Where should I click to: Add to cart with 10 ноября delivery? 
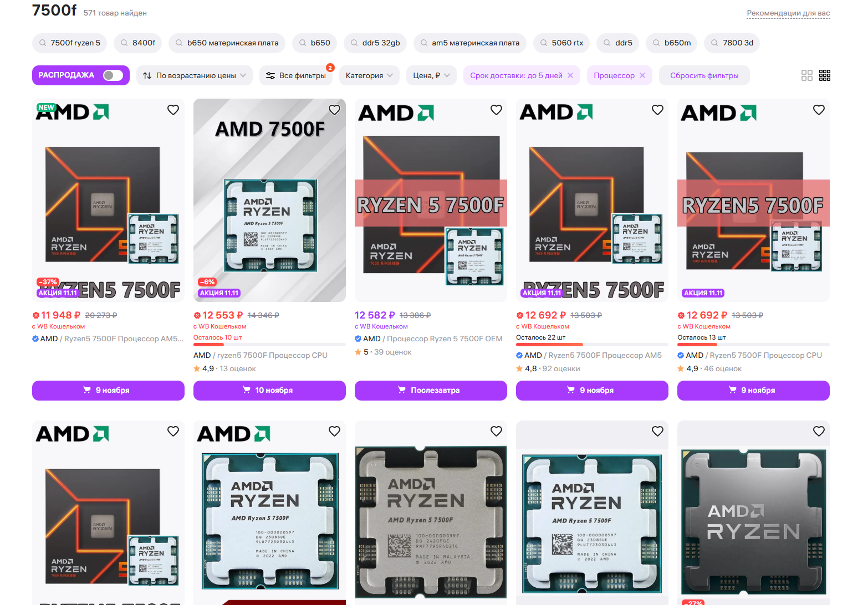(x=269, y=390)
